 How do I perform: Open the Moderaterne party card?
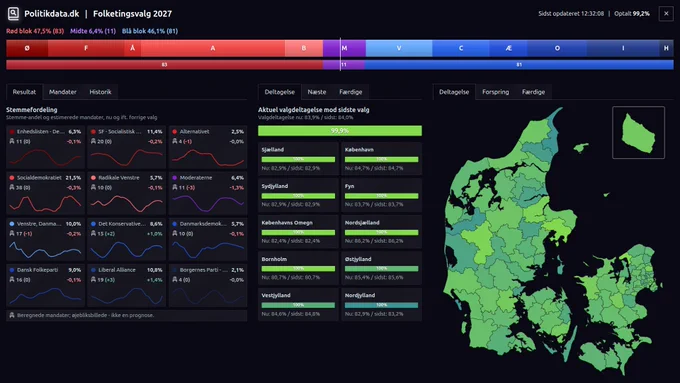tap(208, 193)
